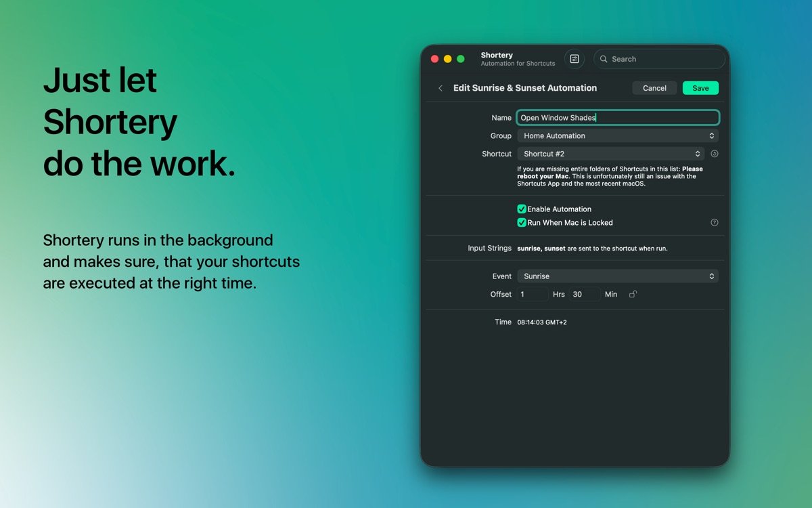Click the Search field in the toolbar
Viewport: 812px width, 508px height.
pos(660,59)
